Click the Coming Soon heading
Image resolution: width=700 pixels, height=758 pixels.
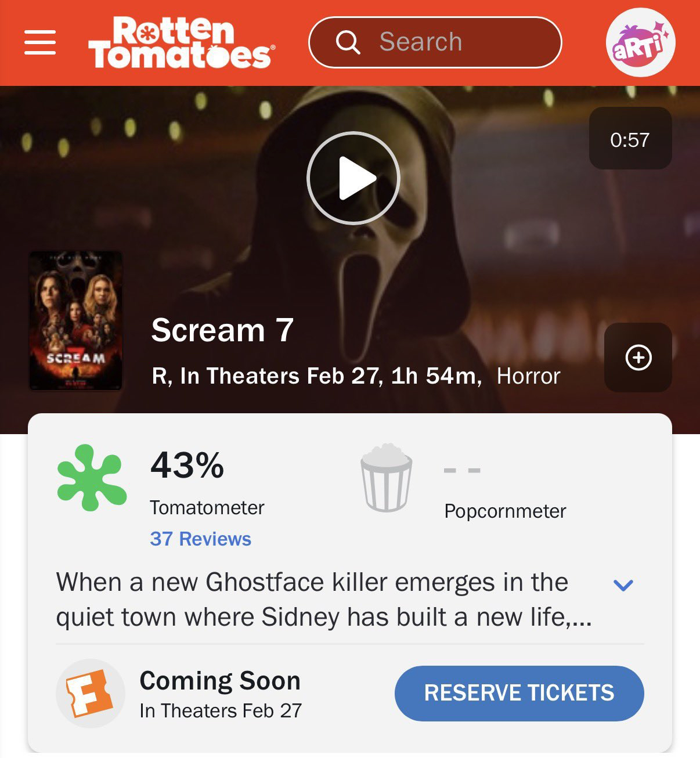pyautogui.click(x=220, y=681)
